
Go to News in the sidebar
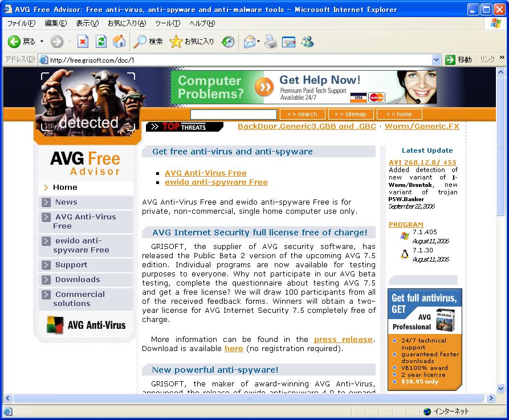(86, 202)
